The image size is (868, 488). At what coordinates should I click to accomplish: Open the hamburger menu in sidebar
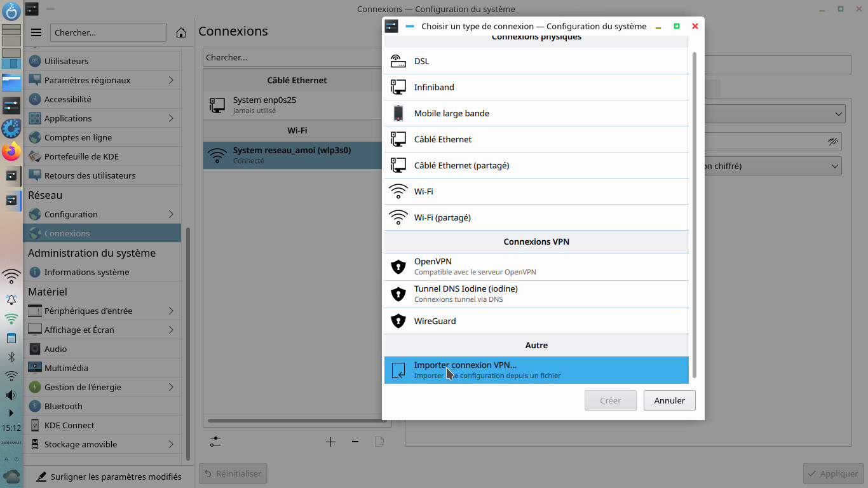[x=36, y=32]
